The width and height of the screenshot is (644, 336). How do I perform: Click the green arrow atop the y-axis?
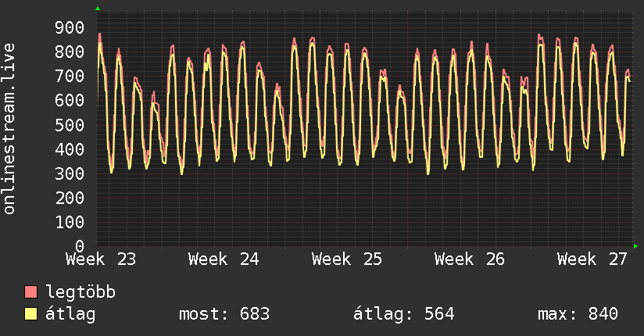pyautogui.click(x=98, y=9)
